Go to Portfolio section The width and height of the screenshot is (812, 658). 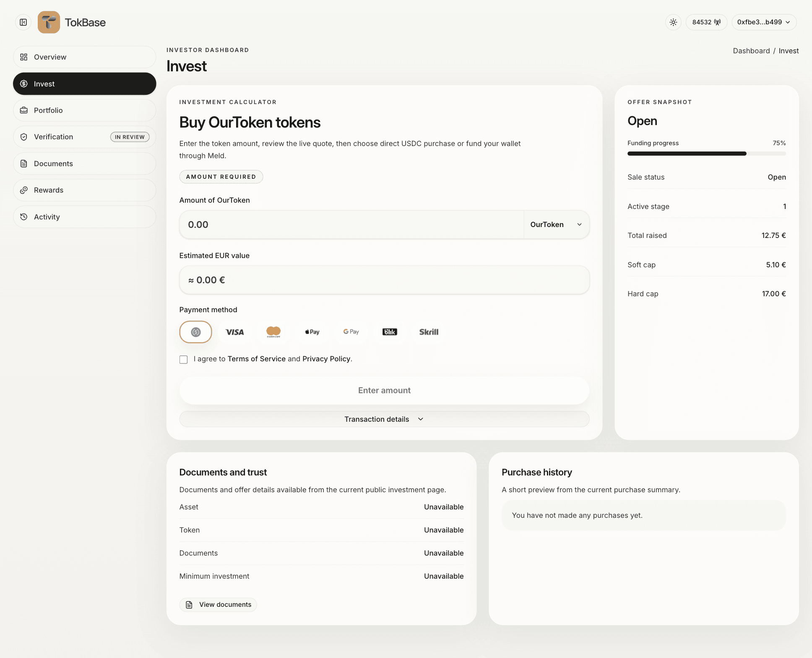[84, 110]
